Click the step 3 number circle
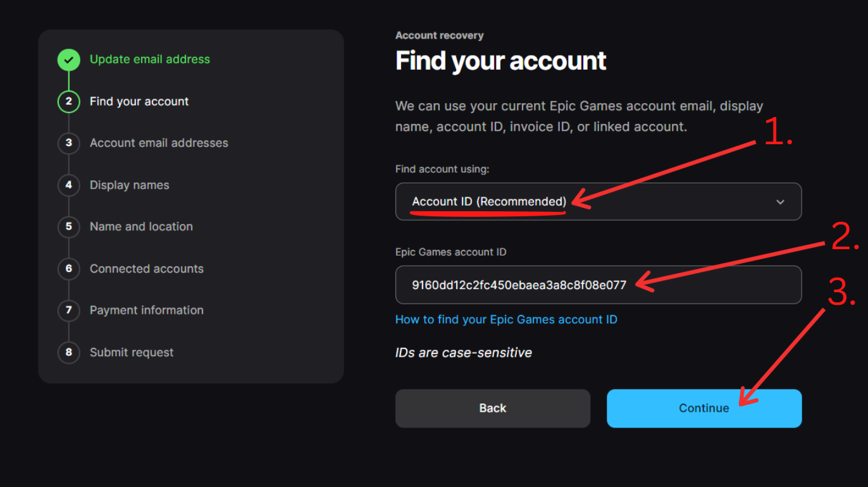Viewport: 868px width, 487px height. [x=68, y=144]
